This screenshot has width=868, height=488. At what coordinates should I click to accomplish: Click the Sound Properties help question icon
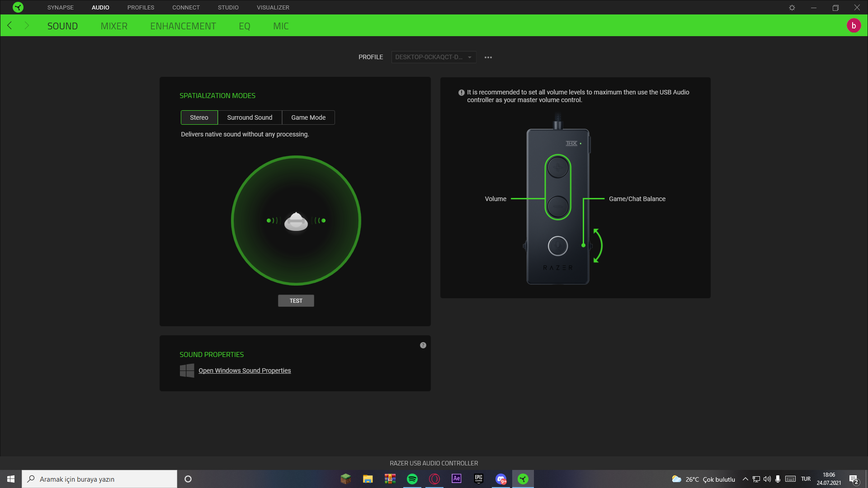[423, 345]
